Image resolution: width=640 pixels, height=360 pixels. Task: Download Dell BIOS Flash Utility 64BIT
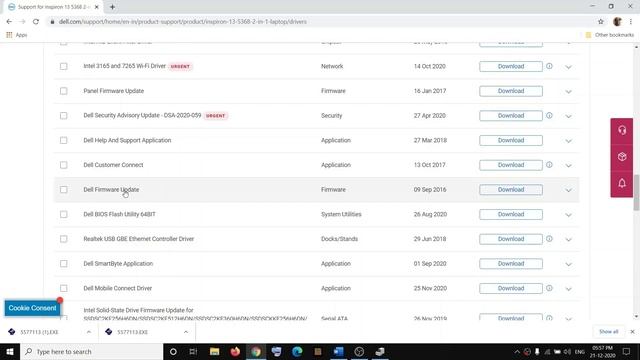[511, 214]
